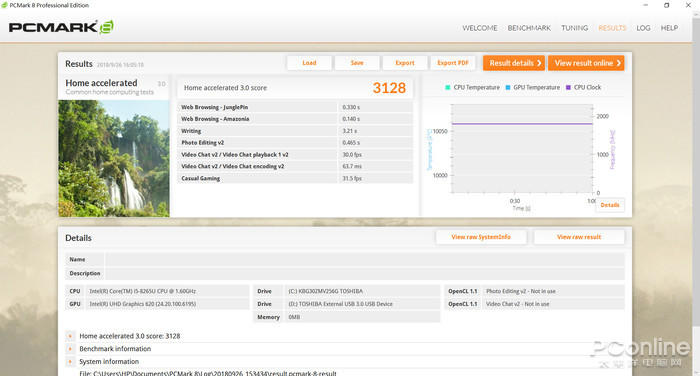Screen dimensions: 700x376
Task: Open the WELCOME tab
Action: pos(479,28)
